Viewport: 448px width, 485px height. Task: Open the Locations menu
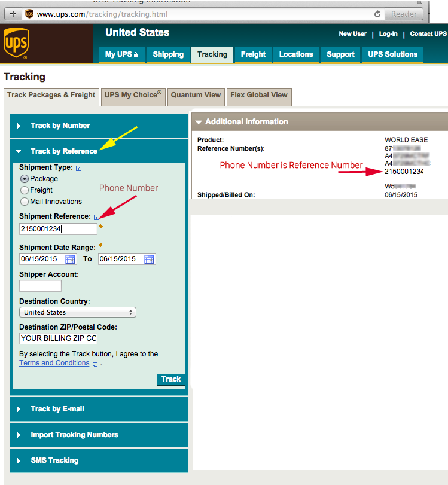point(296,54)
